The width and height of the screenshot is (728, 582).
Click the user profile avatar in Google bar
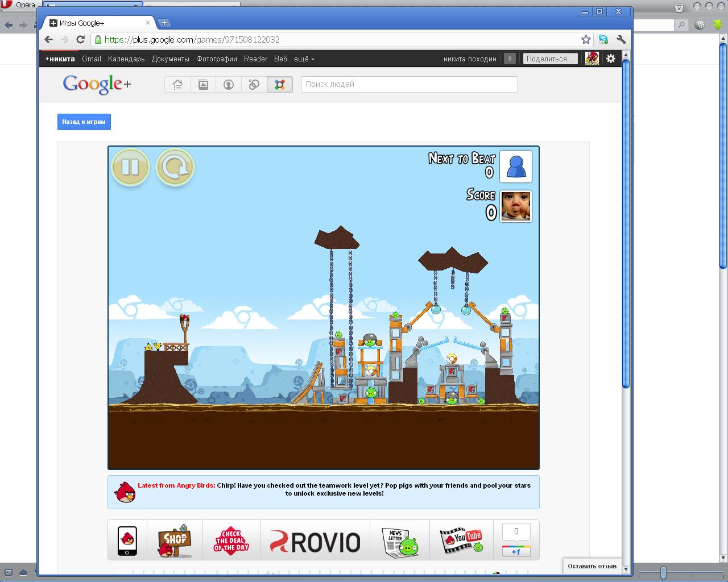[x=591, y=59]
